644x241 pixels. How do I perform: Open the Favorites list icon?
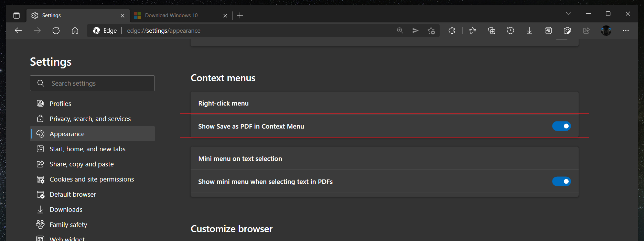(473, 31)
